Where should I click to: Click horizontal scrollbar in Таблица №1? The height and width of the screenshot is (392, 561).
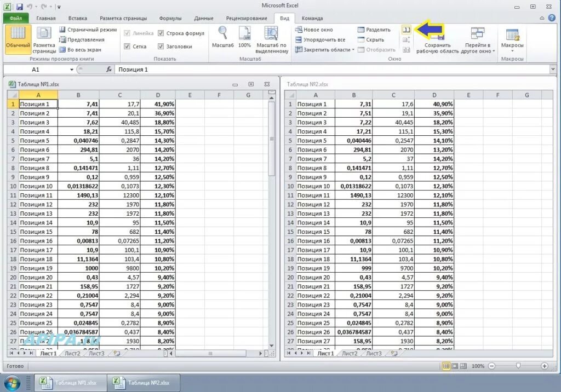(x=210, y=353)
